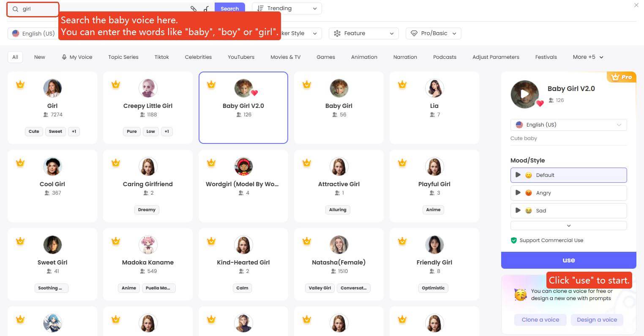Click the use button
Screen dimensions: 644x336
[568, 260]
